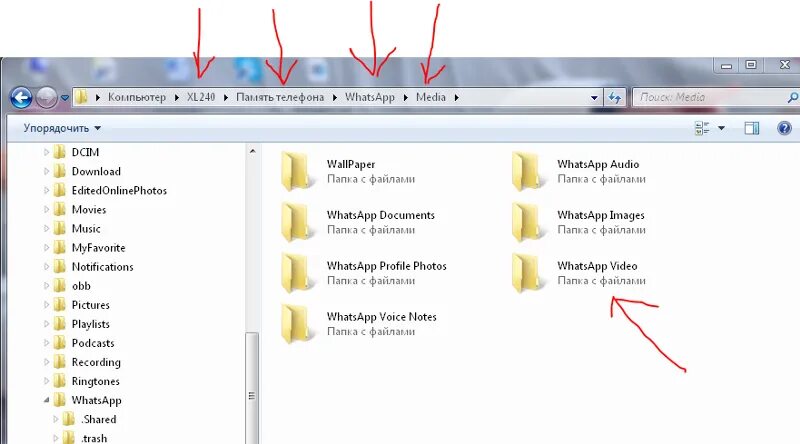Viewport: 800px width, 444px height.
Task: Expand arrow between Компьютер and XL240
Action: [177, 97]
